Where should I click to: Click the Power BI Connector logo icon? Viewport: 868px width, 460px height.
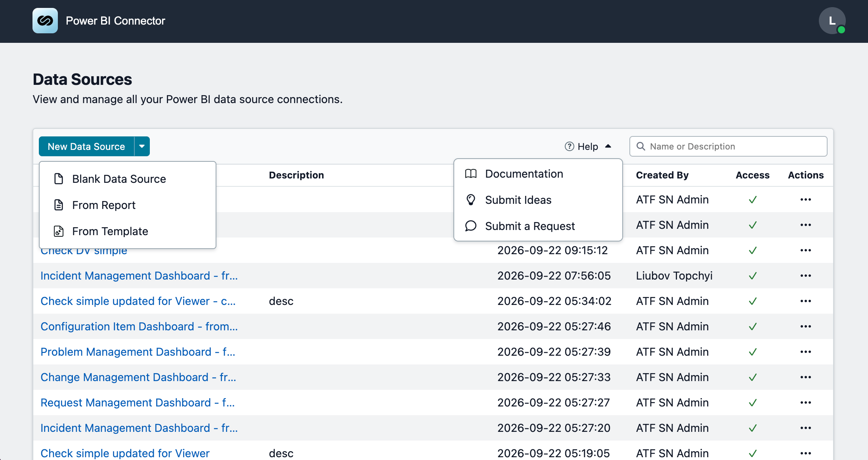(x=45, y=21)
